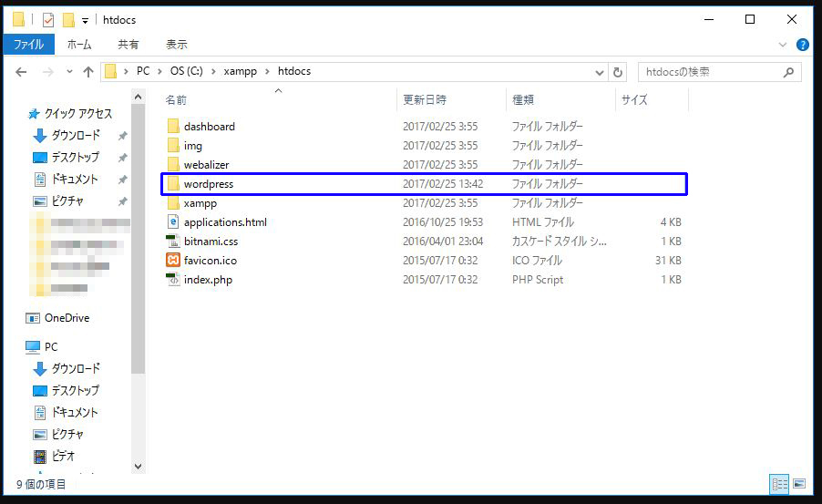Viewport: 822px width, 504px height.
Task: Click the favicon.ico file name
Action: pyautogui.click(x=211, y=261)
